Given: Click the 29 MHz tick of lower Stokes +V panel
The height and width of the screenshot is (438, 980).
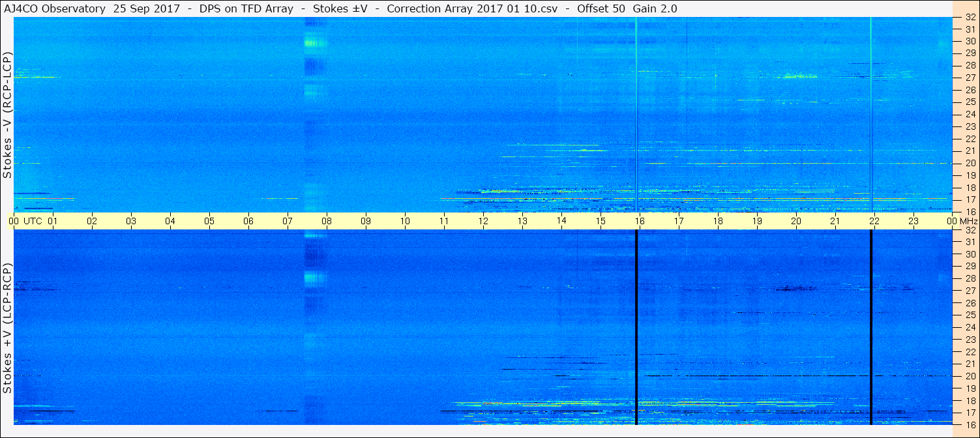Looking at the screenshot, I should tap(970, 267).
